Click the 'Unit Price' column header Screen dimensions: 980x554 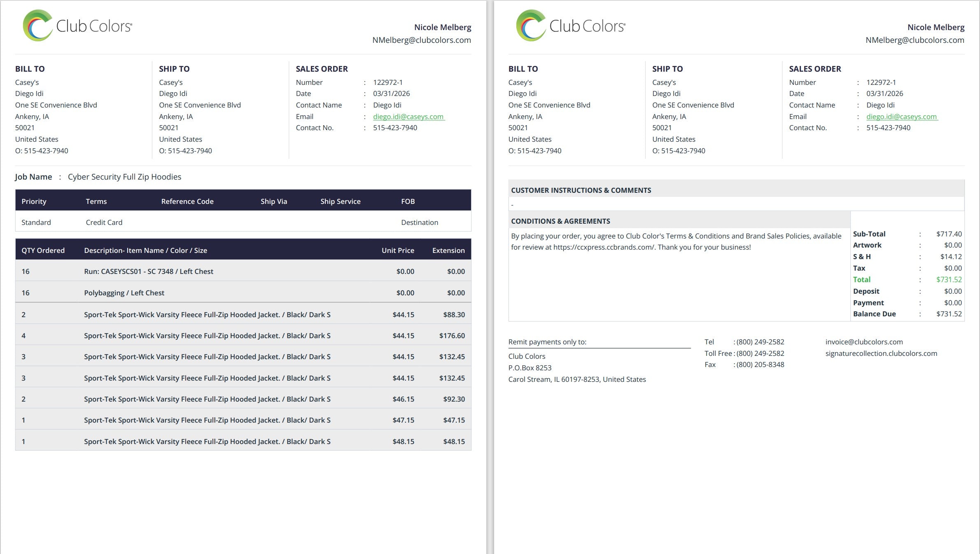[398, 250]
